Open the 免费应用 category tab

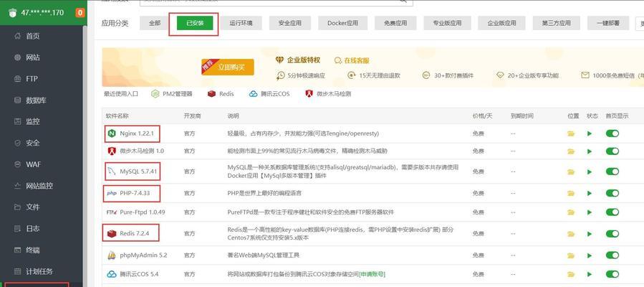click(x=395, y=23)
